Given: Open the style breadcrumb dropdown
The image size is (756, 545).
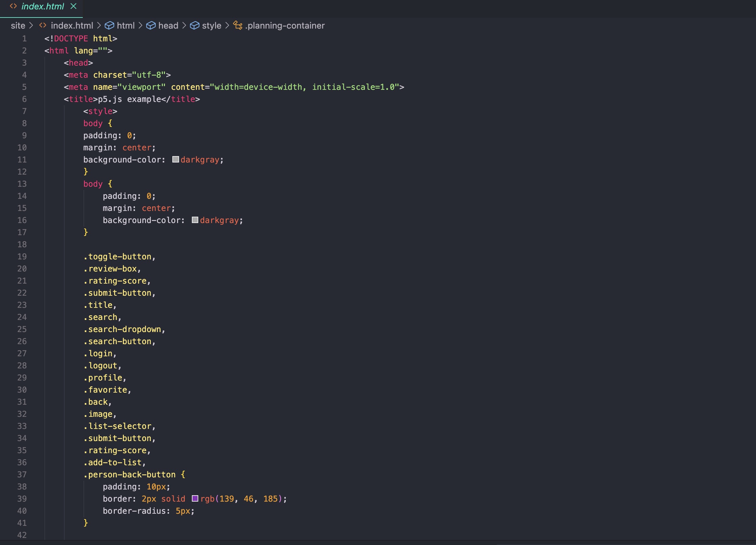Looking at the screenshot, I should [211, 25].
